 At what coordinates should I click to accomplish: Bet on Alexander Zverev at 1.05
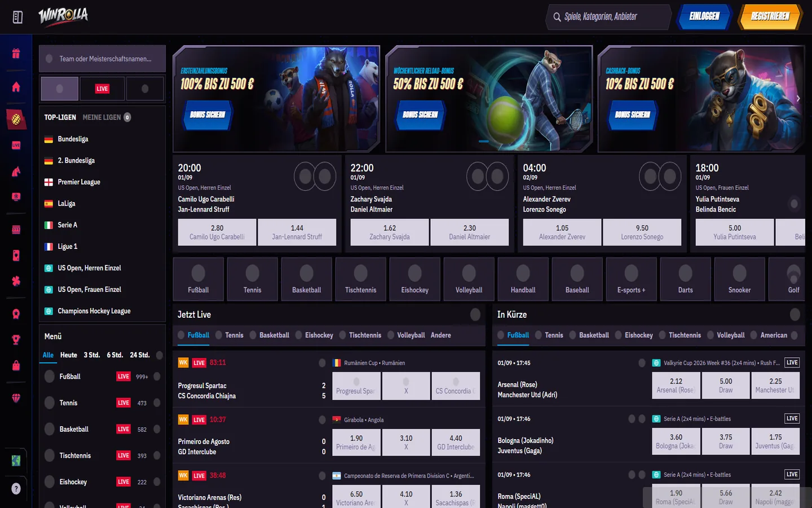(562, 232)
